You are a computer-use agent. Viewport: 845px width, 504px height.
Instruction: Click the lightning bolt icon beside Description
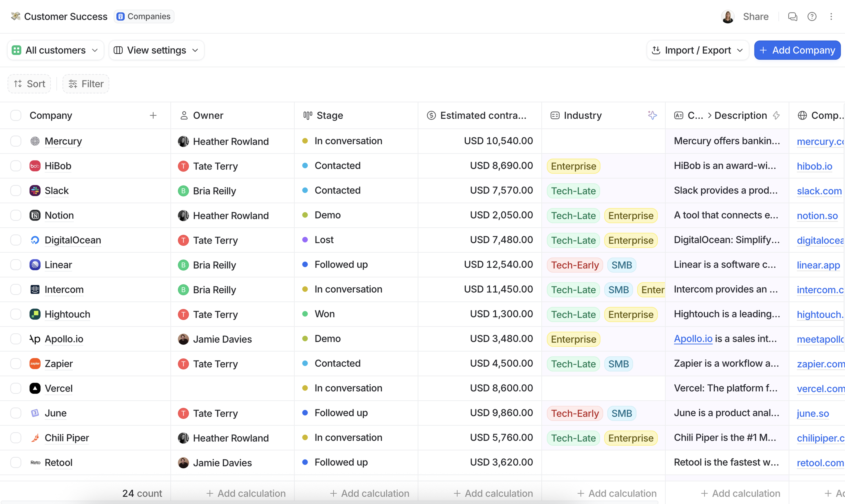776,115
